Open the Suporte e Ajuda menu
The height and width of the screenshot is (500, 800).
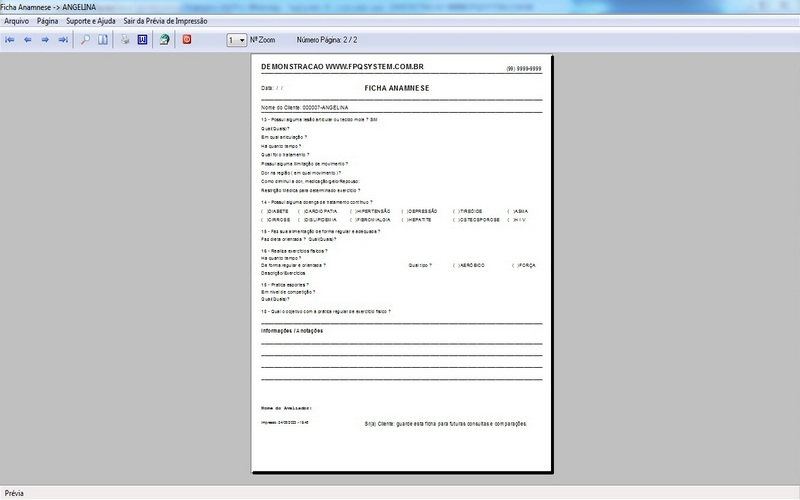(x=91, y=21)
